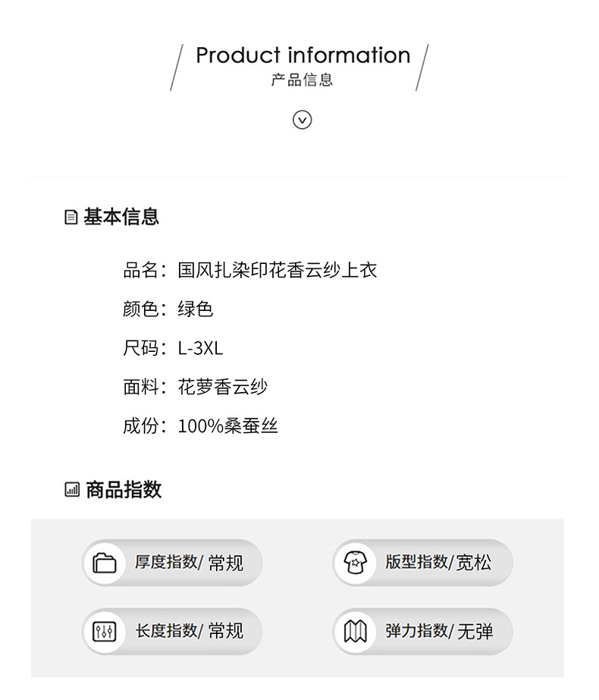
Task: Click the slider settings icon for 长度指数
Action: coord(104,631)
